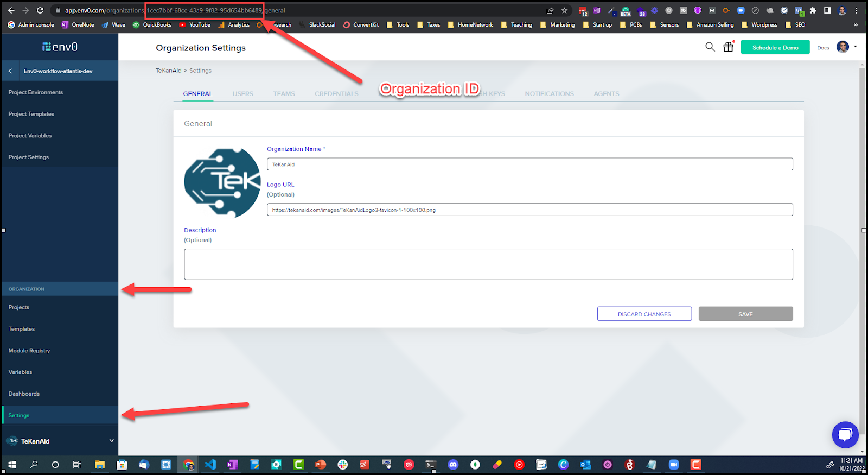Open the Chrome extensions puzzle icon
Image resolution: width=868 pixels, height=475 pixels.
(813, 10)
